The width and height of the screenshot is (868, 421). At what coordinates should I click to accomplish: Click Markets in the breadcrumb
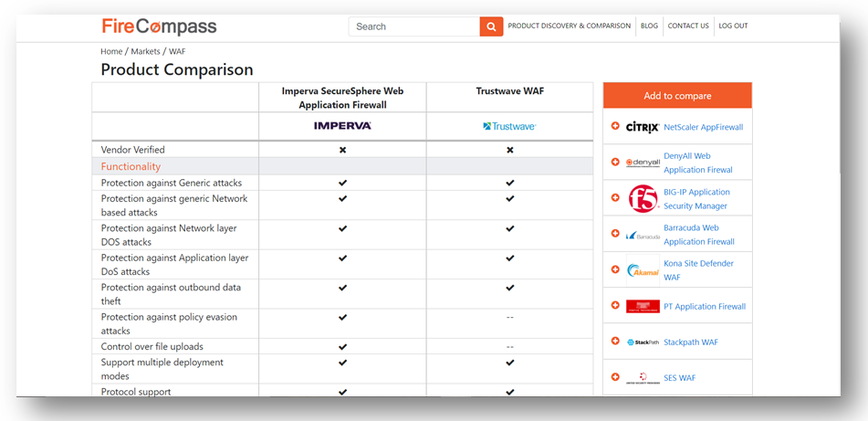pos(146,51)
